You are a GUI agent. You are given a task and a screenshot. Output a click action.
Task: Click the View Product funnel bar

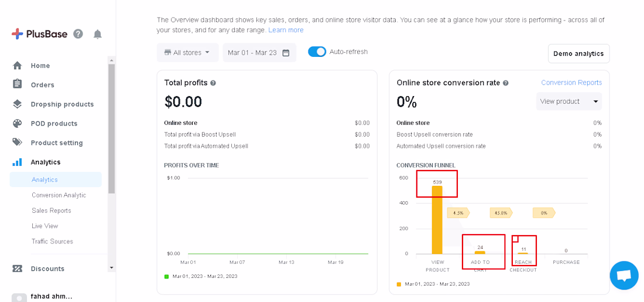click(437, 220)
